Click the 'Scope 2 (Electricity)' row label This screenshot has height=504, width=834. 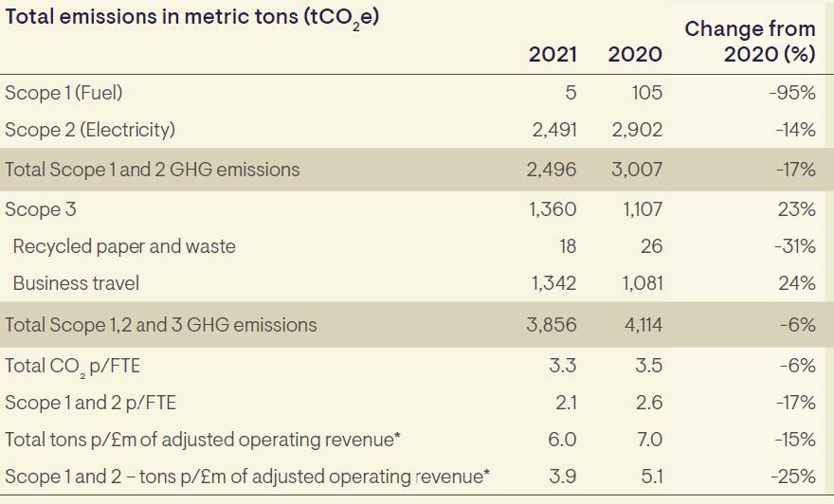(x=90, y=130)
